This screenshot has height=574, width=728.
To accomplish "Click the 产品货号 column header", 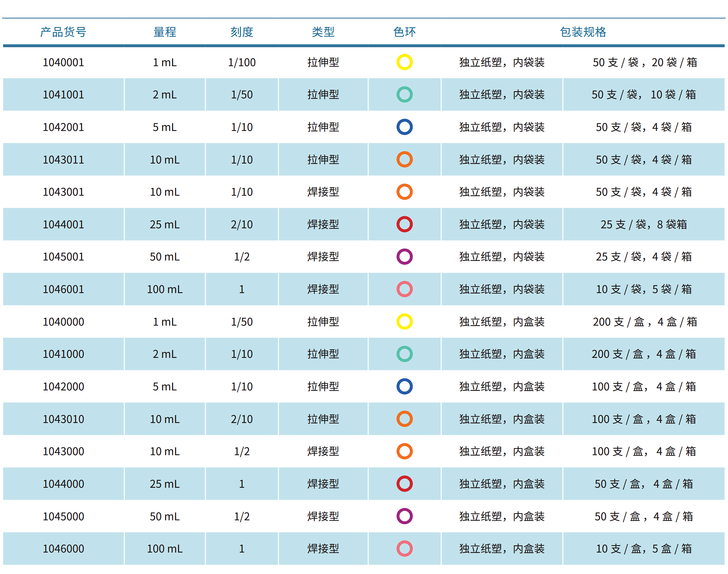I will pyautogui.click(x=63, y=31).
